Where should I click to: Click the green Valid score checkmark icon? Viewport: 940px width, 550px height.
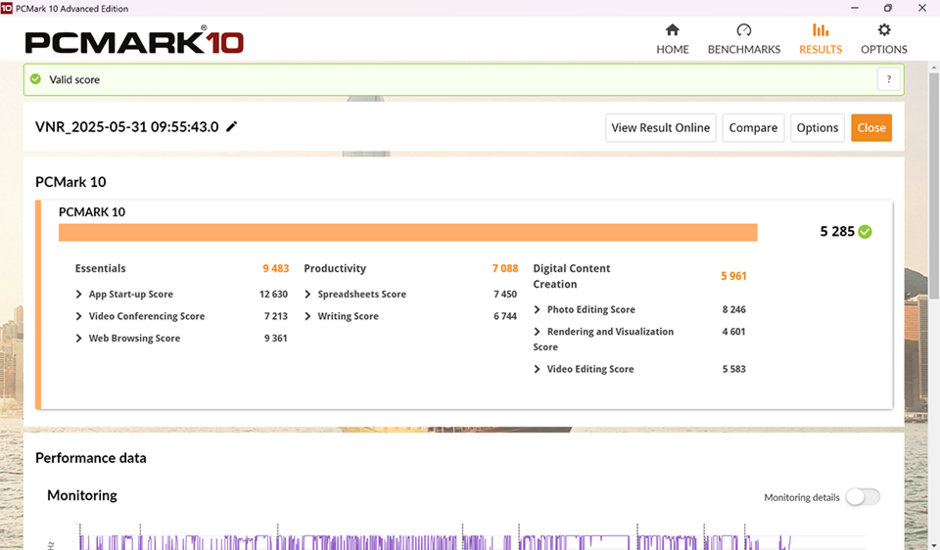[36, 80]
